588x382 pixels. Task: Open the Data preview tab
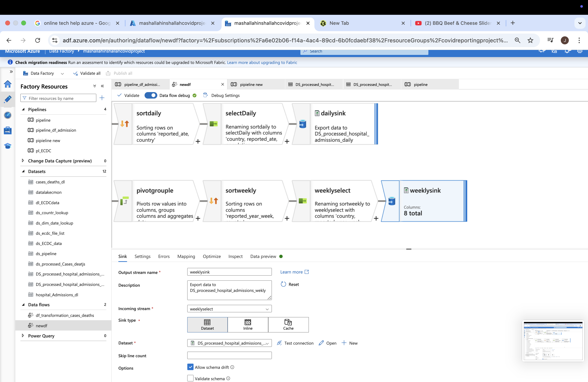tap(263, 256)
